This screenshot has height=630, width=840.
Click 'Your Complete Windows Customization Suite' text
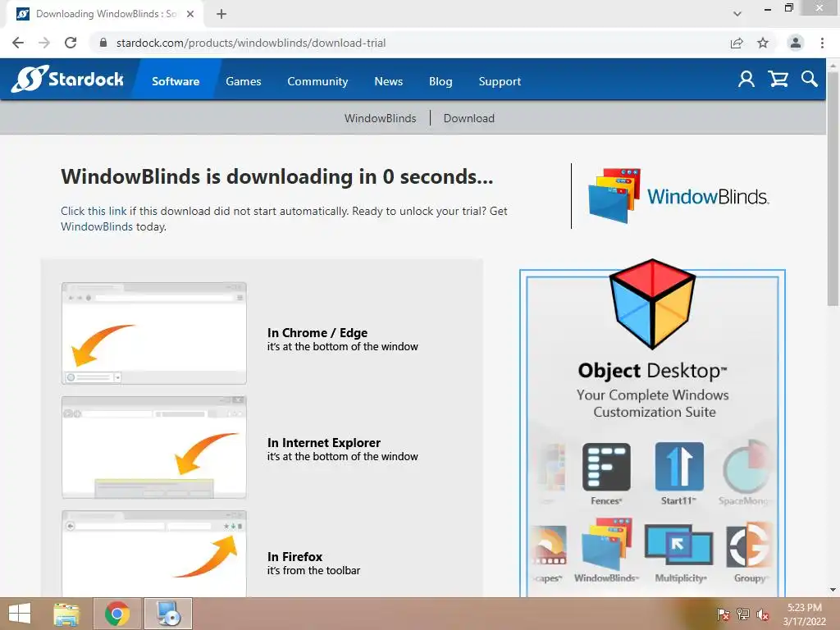click(653, 404)
